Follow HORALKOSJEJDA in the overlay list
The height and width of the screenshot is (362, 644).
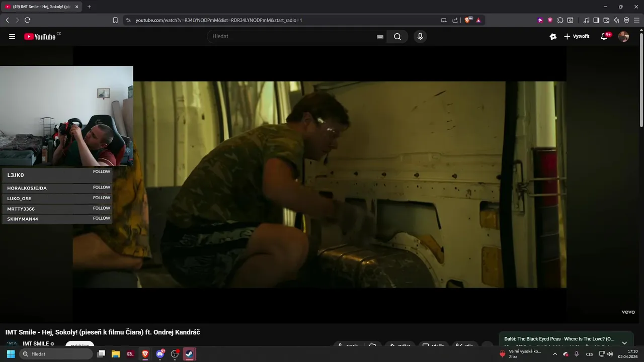(x=102, y=187)
